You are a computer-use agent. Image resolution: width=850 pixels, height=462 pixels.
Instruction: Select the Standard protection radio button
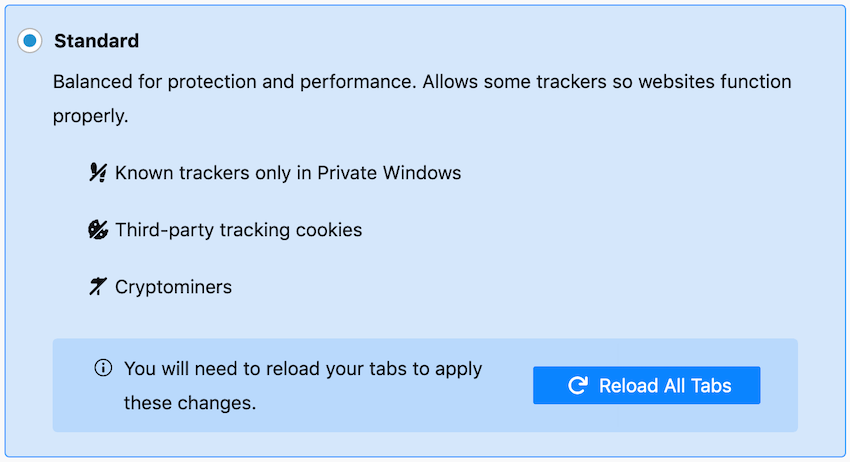[x=30, y=41]
